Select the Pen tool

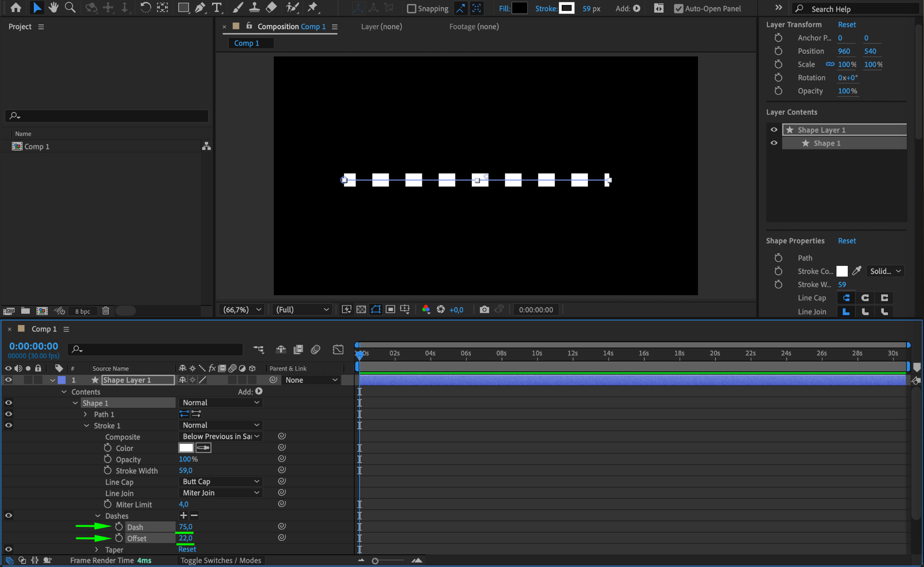click(200, 7)
